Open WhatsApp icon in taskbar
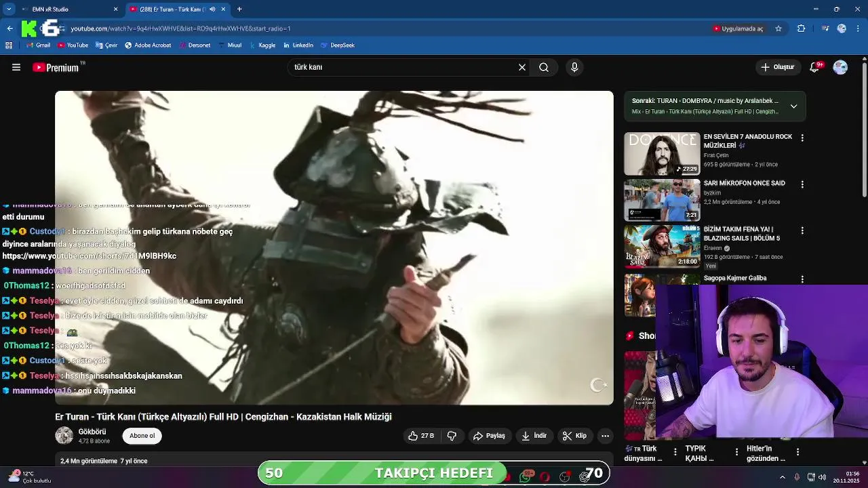This screenshot has width=868, height=488. click(526, 477)
